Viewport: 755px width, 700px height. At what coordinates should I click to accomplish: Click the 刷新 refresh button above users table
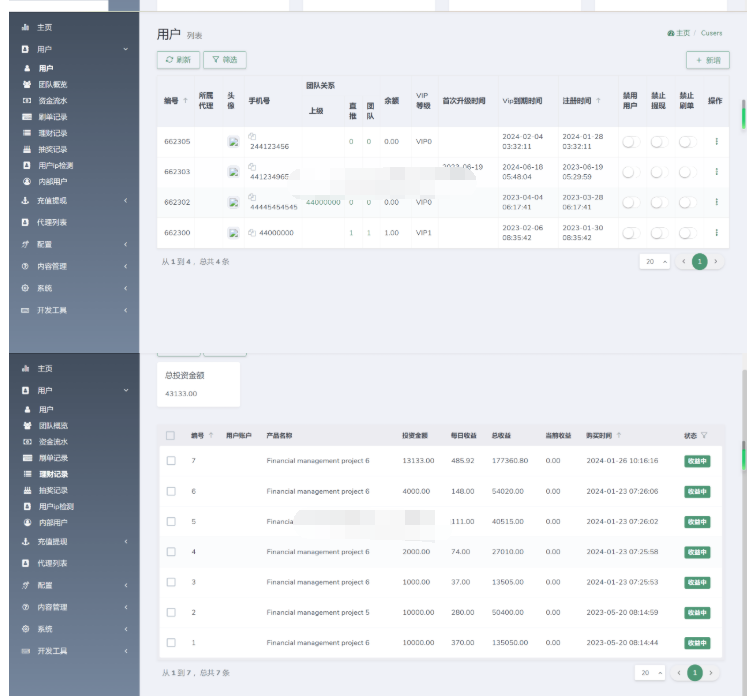pyautogui.click(x=178, y=60)
